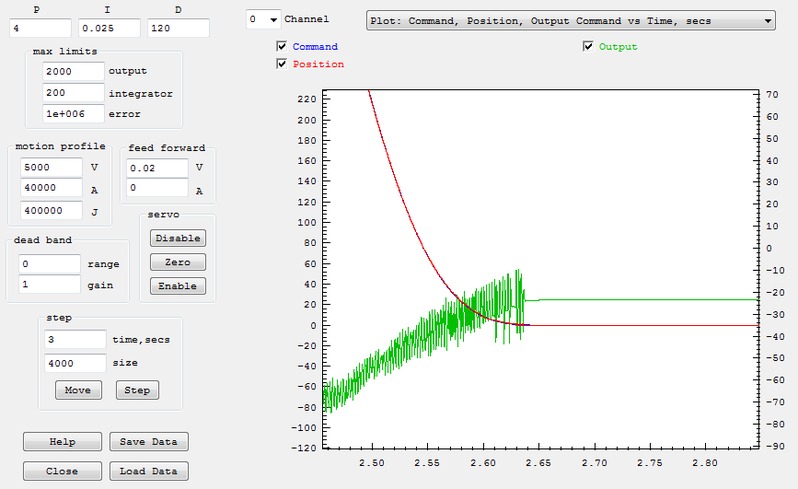This screenshot has height=489, width=798.
Task: Click Load Data button
Action: [x=147, y=471]
